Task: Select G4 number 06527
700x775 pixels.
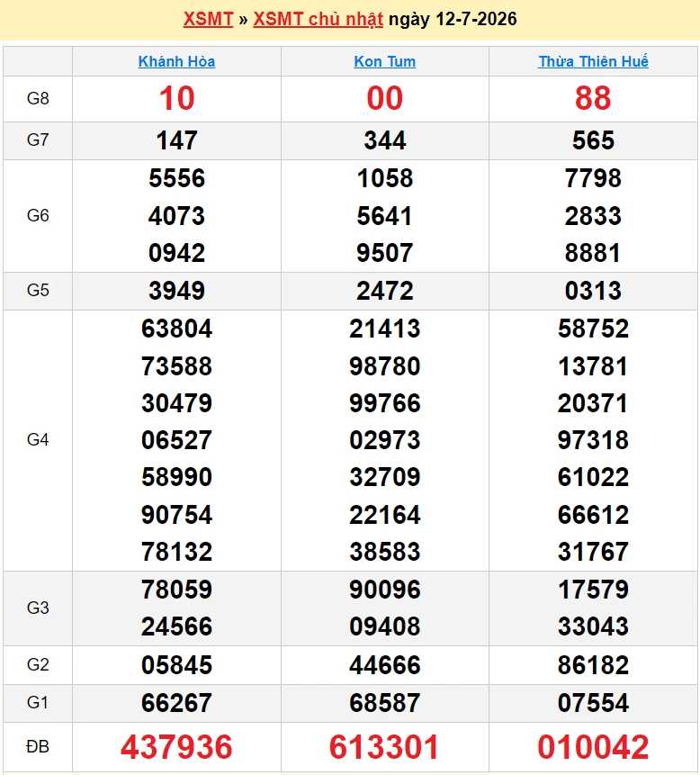Action: pos(177,440)
